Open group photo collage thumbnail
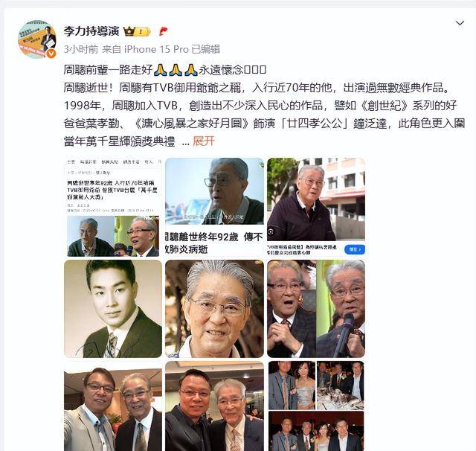This screenshot has width=476, height=451. coord(316,406)
